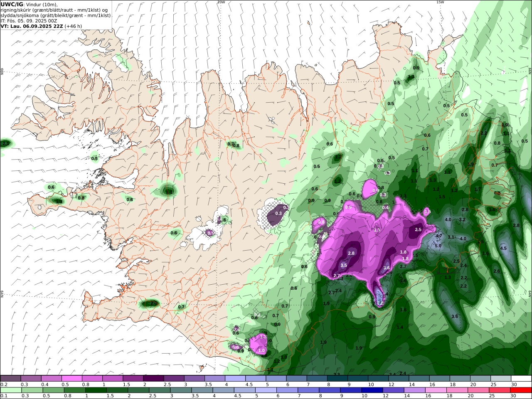Click the "2.1" value at the western map edge
532x399 pixels.
[6, 143]
